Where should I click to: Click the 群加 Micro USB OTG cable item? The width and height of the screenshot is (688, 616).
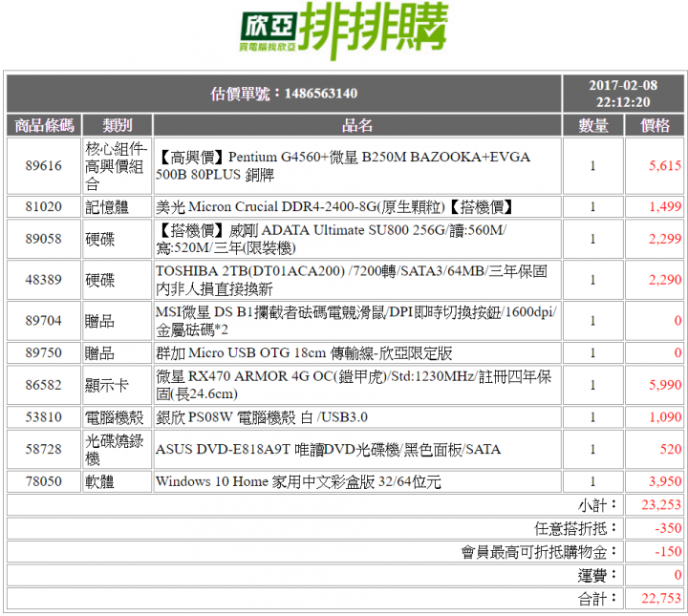click(x=304, y=352)
